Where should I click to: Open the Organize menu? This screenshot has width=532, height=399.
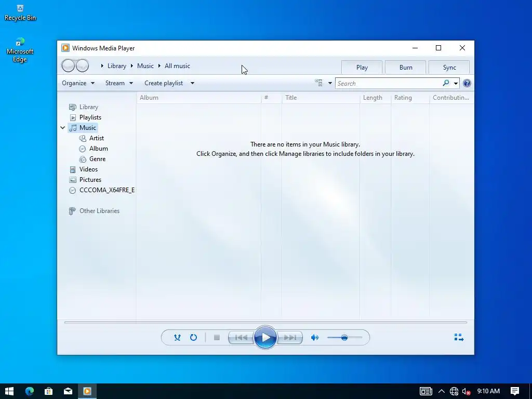(x=78, y=83)
